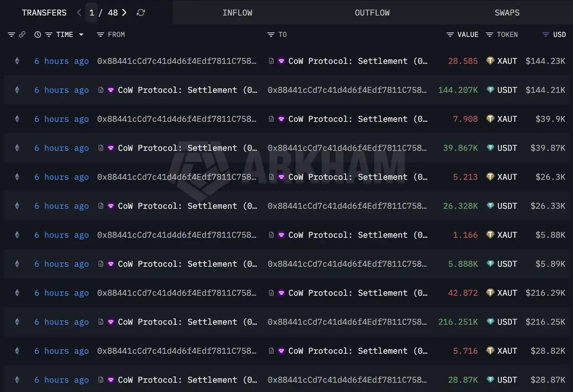
Task: Go to previous transfers page arrow
Action: coord(79,13)
